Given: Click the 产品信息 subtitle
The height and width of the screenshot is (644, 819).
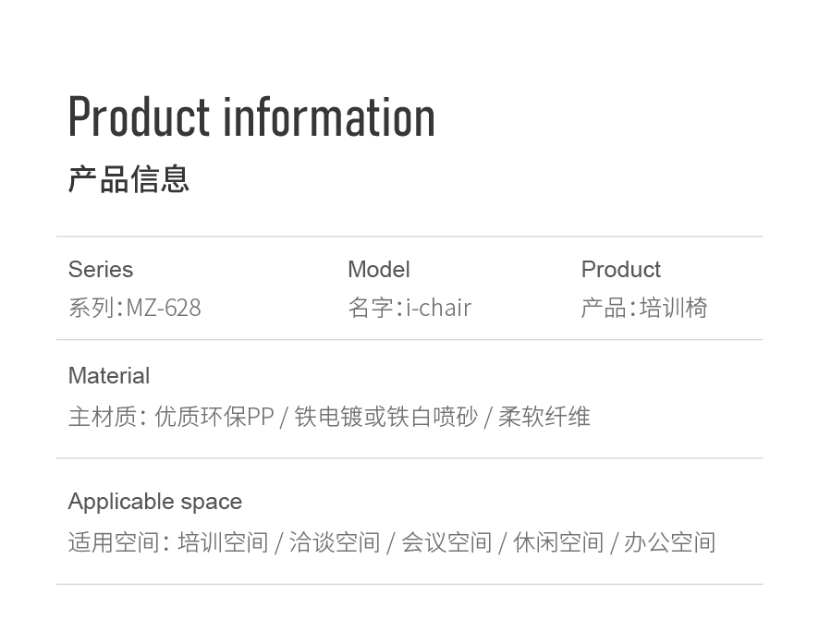Looking at the screenshot, I should [128, 179].
